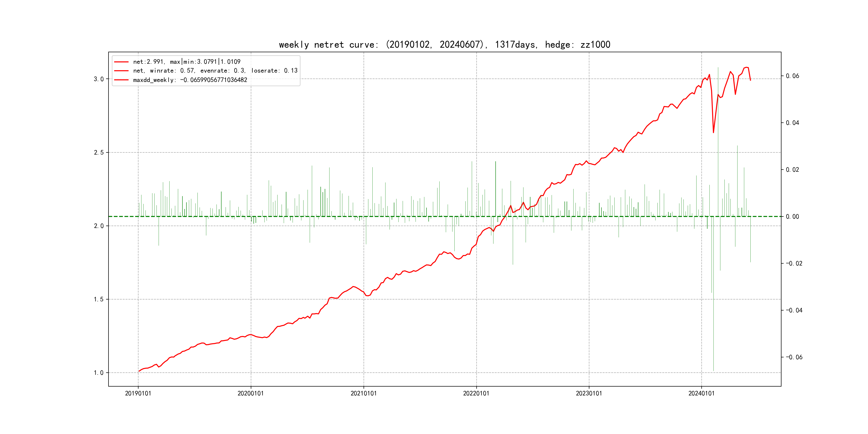Click the 1.0 left y-axis tick label
868x434 pixels.
click(98, 373)
